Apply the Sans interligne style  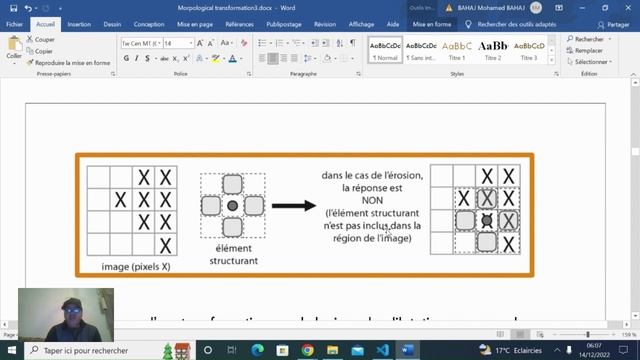[x=421, y=50]
